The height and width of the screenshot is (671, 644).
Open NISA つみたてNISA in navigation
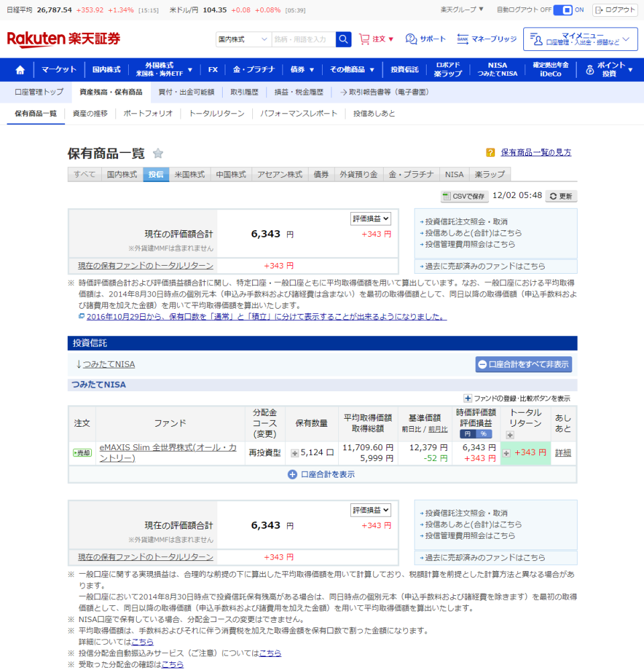click(x=497, y=70)
